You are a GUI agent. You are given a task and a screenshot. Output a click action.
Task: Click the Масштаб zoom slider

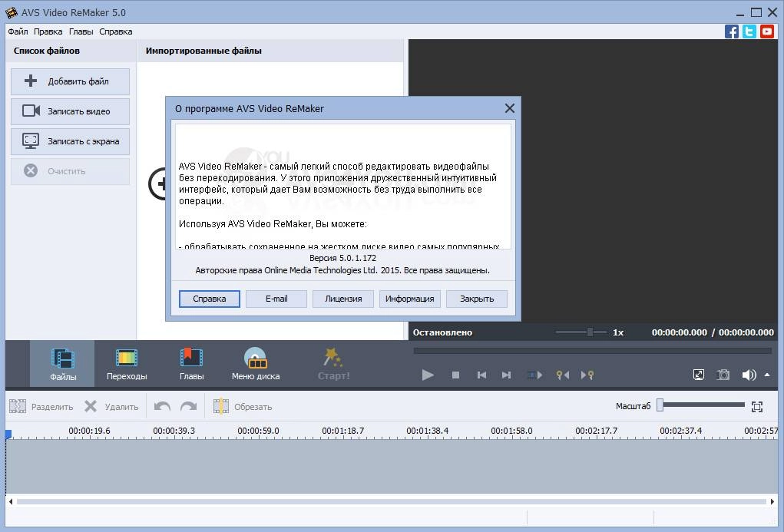click(x=702, y=405)
